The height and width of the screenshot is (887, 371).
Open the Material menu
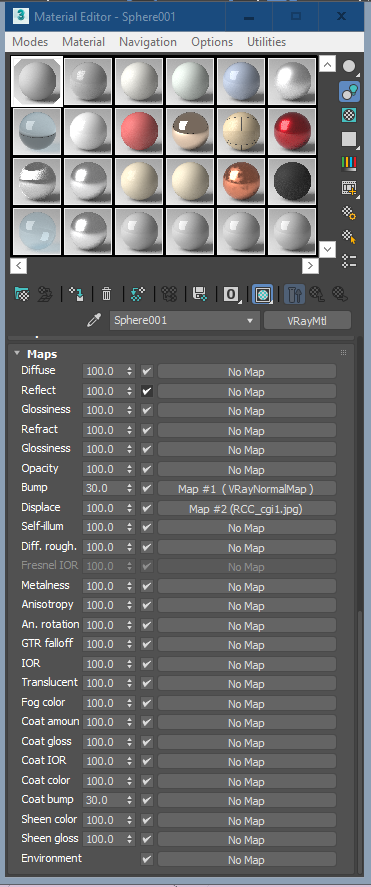(x=84, y=42)
